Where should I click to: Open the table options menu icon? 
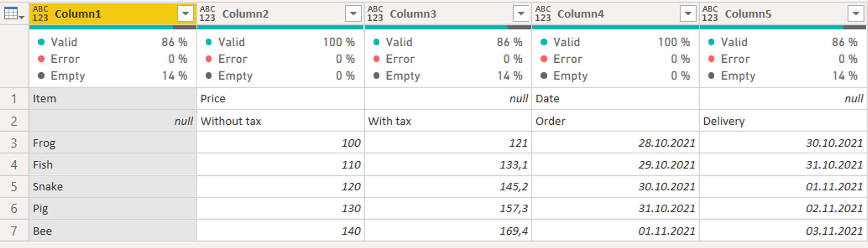(x=14, y=14)
